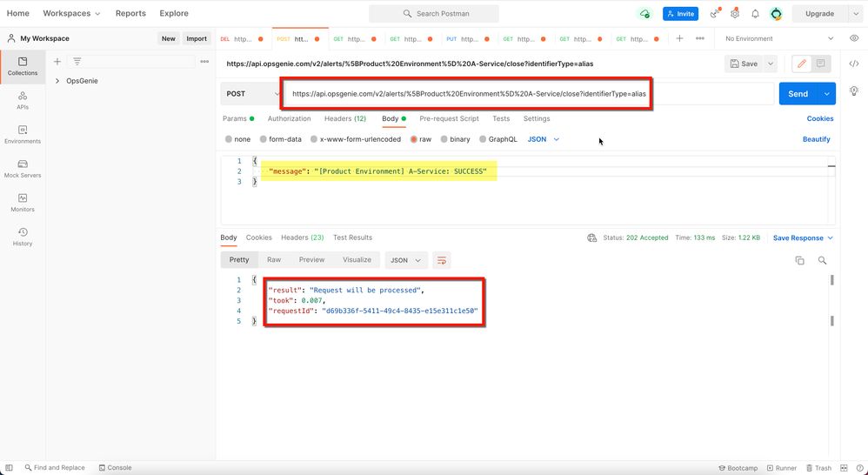Open the Collections sidebar panel
Image resolution: width=868 pixels, height=475 pixels.
(x=22, y=66)
